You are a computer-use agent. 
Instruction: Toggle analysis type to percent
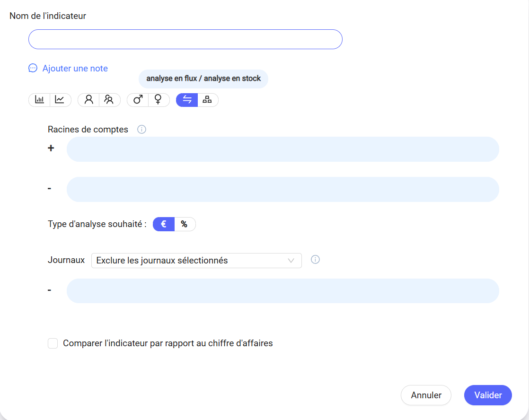[x=185, y=224]
